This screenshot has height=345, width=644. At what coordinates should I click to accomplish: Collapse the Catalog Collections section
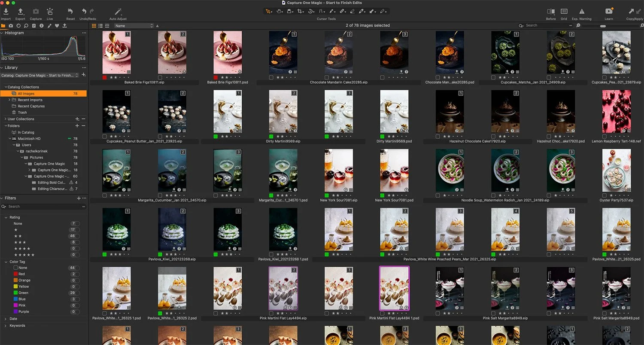coord(5,87)
